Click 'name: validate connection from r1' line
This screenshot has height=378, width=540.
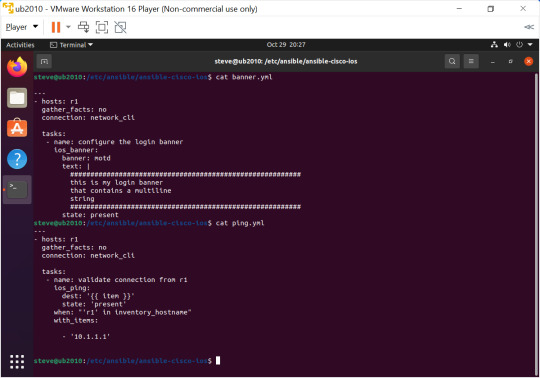click(121, 280)
